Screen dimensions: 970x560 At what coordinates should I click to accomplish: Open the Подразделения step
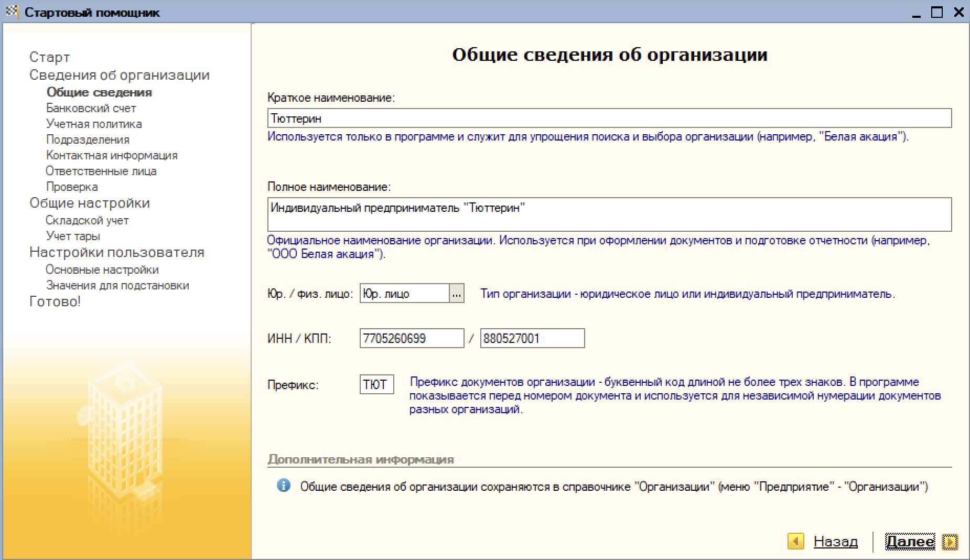point(88,139)
